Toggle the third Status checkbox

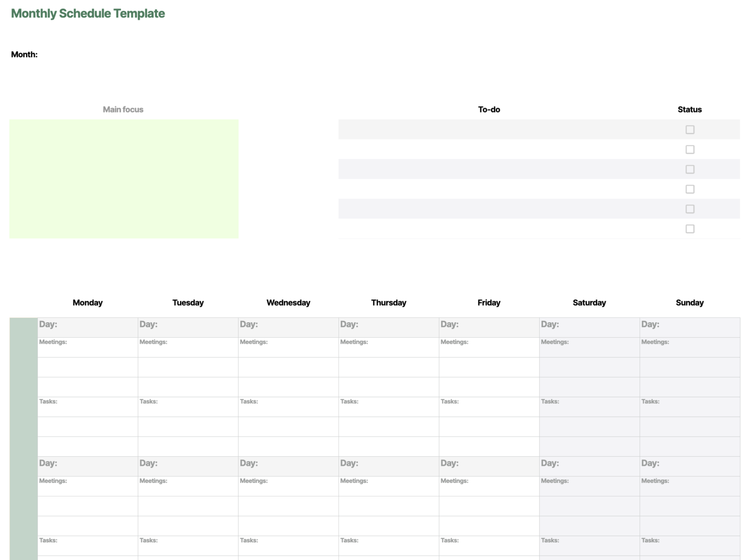click(690, 169)
